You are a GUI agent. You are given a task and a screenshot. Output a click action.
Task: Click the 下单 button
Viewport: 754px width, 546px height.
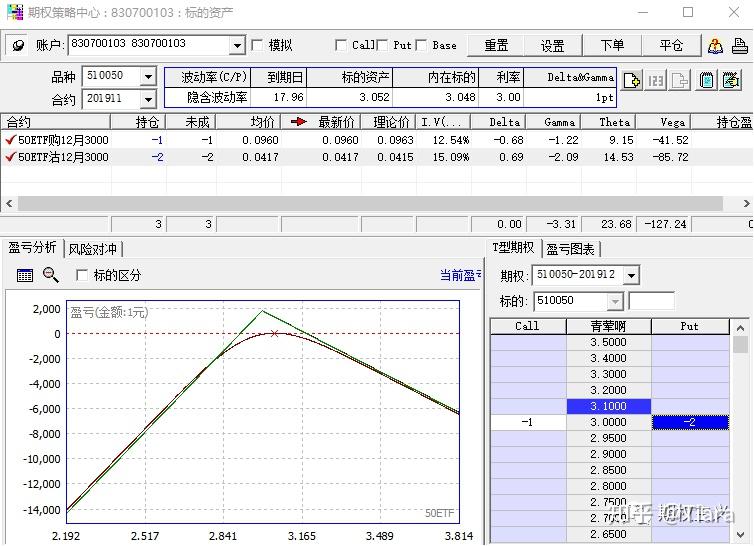click(x=612, y=46)
